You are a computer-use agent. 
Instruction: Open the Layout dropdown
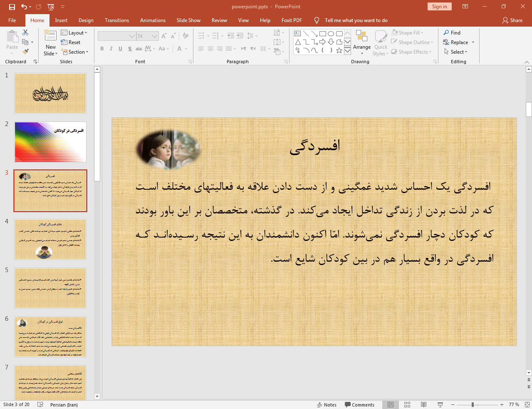74,32
